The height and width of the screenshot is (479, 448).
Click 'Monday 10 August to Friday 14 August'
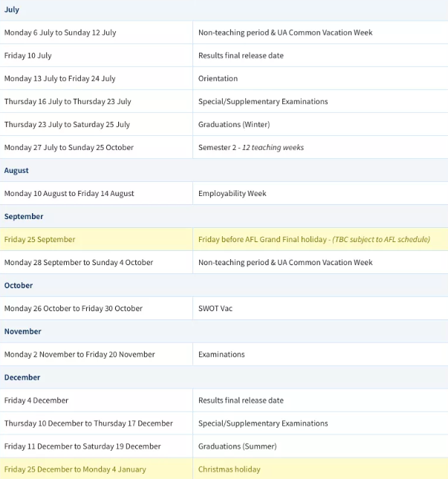point(69,193)
